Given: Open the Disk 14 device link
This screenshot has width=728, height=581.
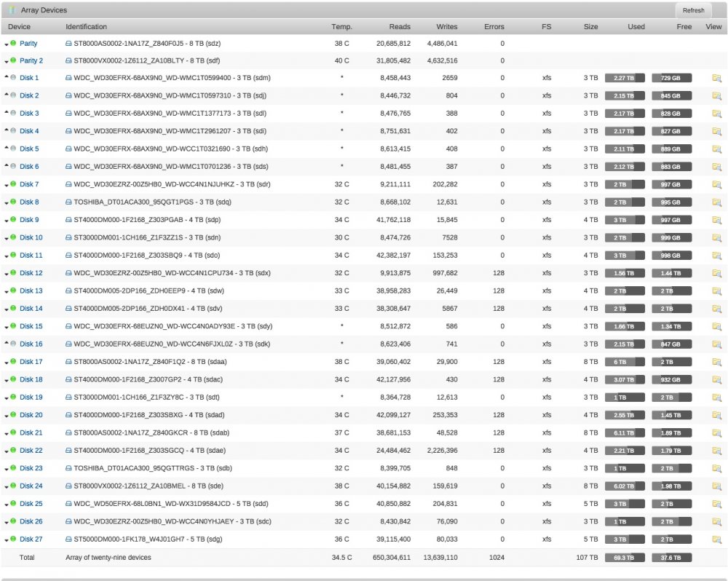Looking at the screenshot, I should [31, 309].
